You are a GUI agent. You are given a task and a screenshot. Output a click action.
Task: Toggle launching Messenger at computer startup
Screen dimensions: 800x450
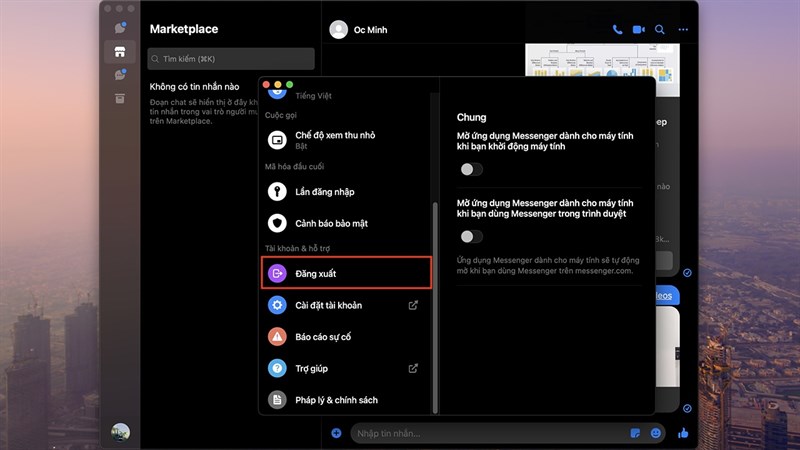click(471, 169)
